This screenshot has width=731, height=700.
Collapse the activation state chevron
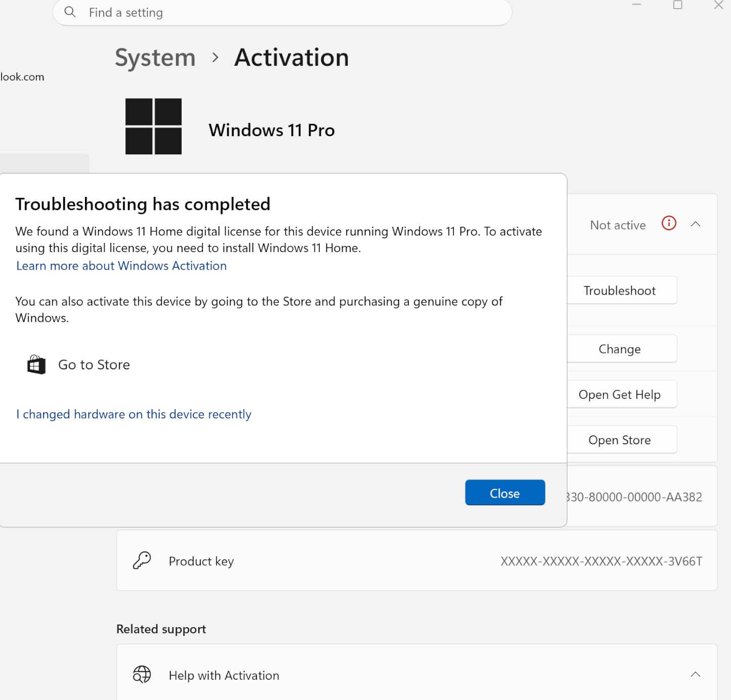(696, 224)
